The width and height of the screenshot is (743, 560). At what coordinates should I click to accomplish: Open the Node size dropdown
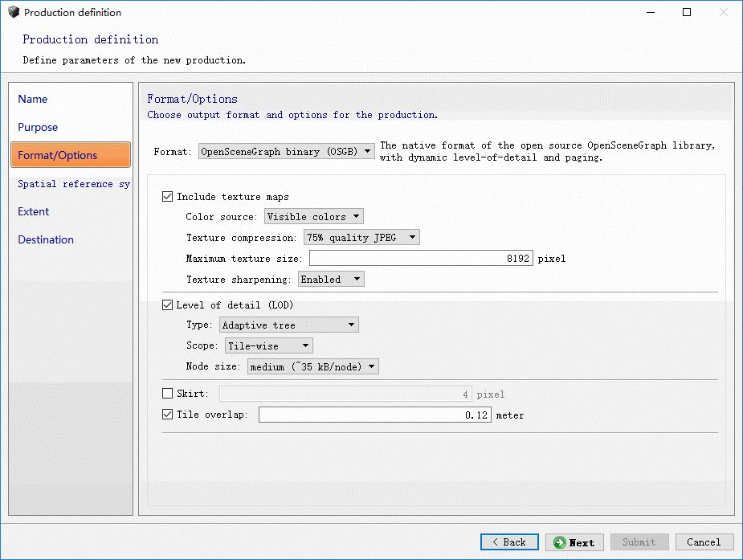(x=312, y=366)
